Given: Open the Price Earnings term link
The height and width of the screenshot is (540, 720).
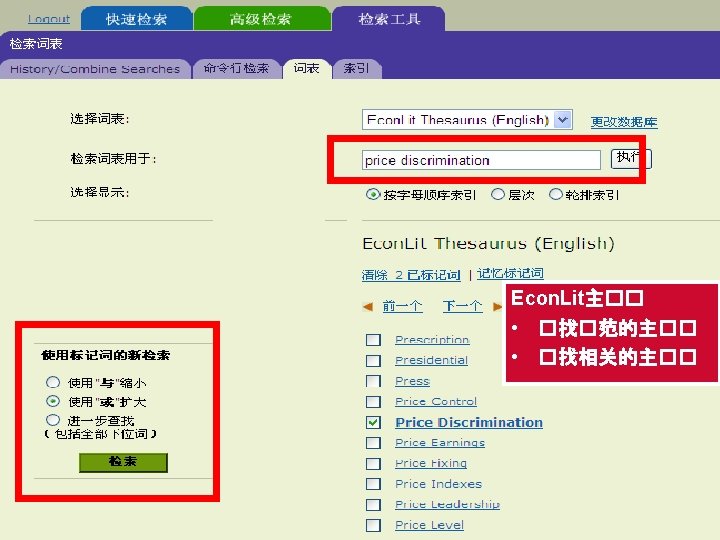Looking at the screenshot, I should (x=440, y=443).
